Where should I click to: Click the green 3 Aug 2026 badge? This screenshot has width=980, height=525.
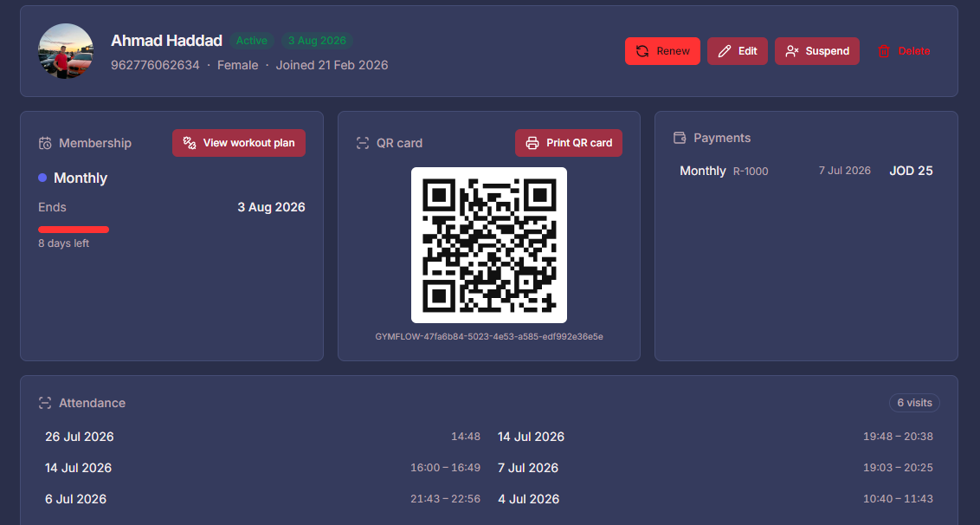click(x=317, y=41)
